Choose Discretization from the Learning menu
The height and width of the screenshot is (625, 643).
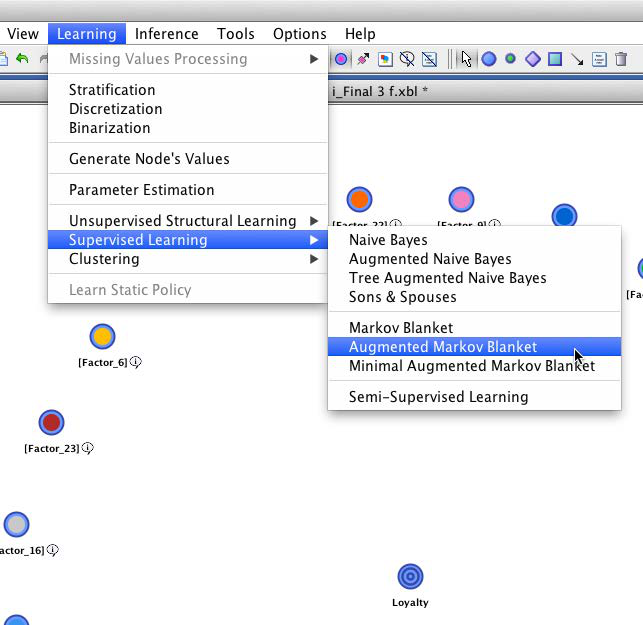point(188,109)
